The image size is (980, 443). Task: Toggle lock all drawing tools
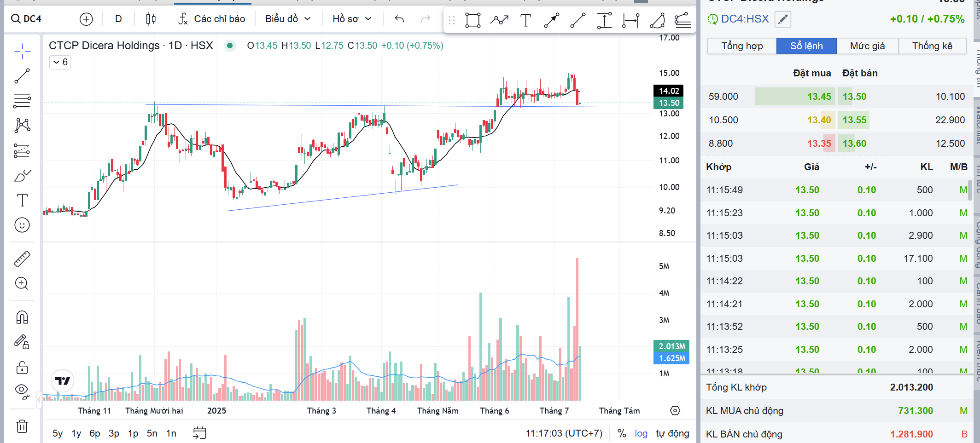[22, 368]
